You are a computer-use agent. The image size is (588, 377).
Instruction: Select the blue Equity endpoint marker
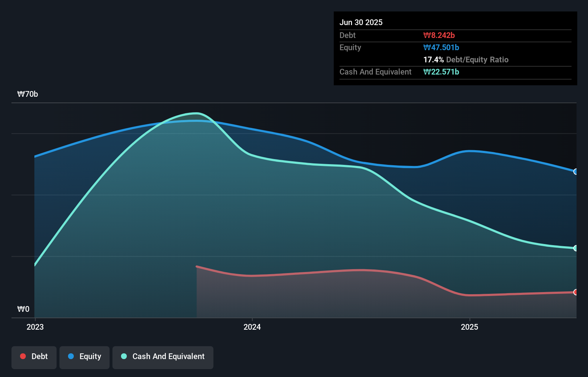coord(575,172)
